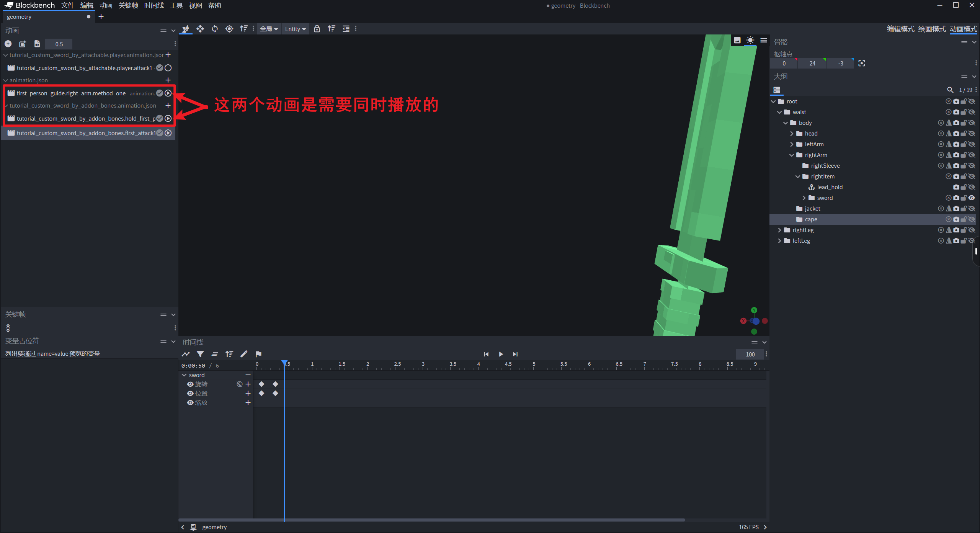Open the 时间线 menu
The image size is (980, 533).
[154, 5]
